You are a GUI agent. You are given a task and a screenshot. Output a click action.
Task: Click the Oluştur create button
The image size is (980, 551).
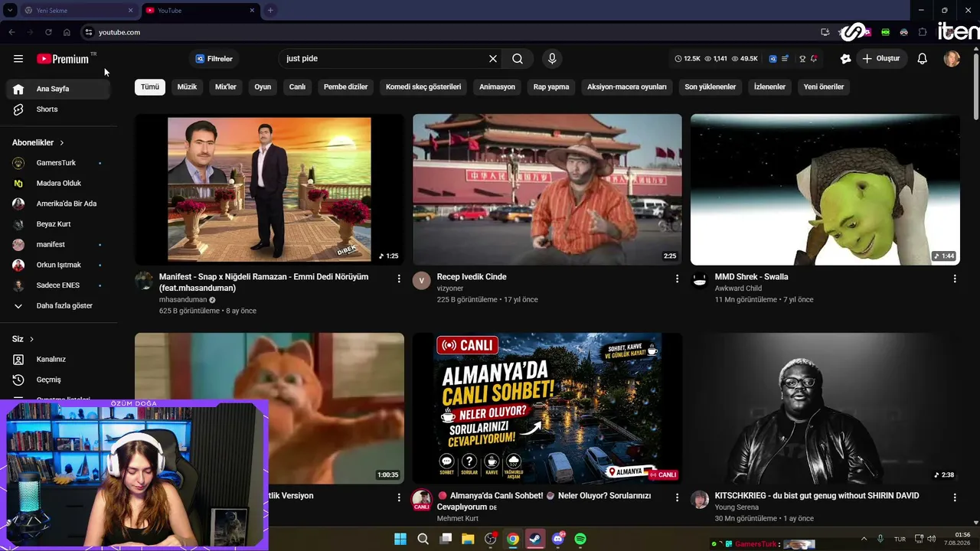click(x=880, y=59)
